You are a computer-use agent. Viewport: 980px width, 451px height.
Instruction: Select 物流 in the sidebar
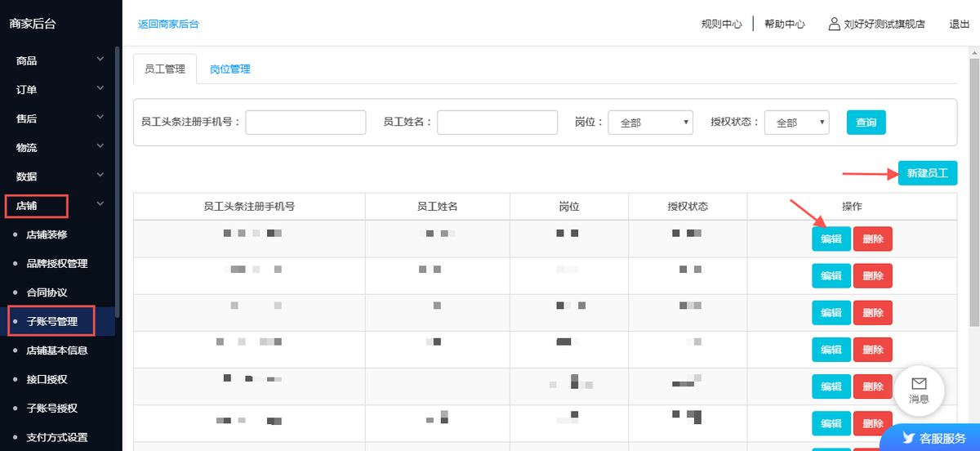(27, 148)
